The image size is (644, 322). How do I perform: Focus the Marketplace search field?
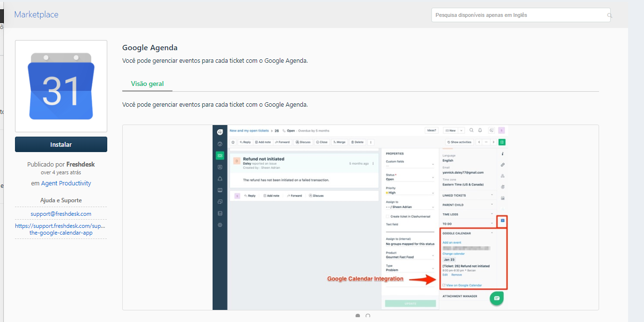[x=521, y=15]
